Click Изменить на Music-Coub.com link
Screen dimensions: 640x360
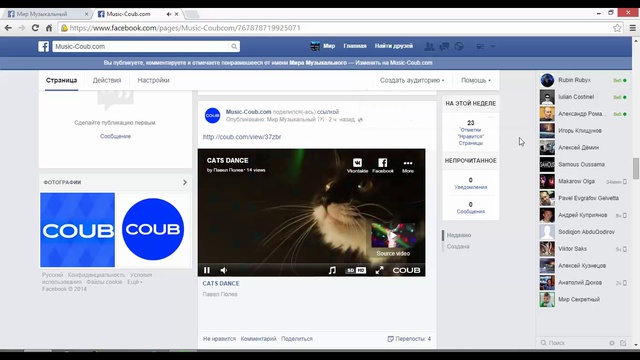tap(394, 63)
